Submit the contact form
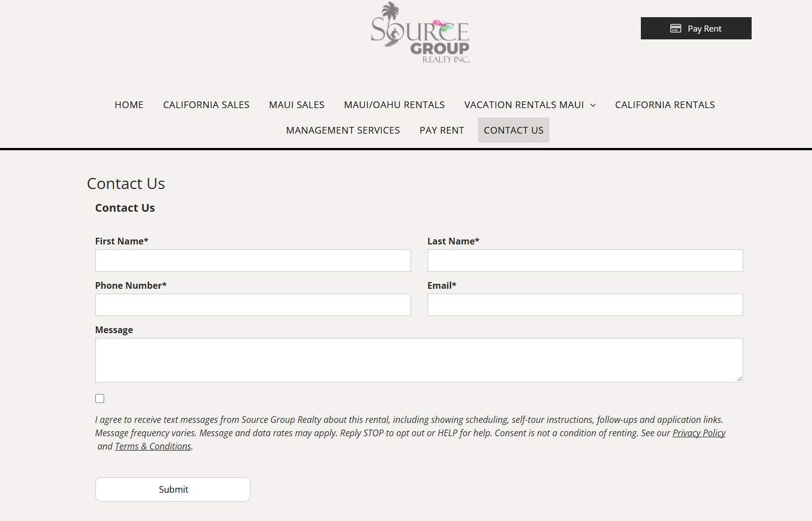 point(173,489)
